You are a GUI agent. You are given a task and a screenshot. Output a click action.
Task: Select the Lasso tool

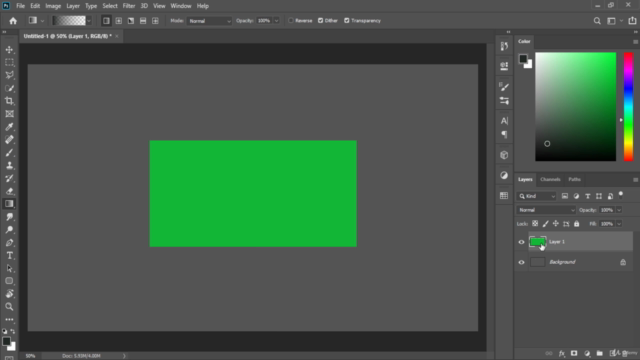[9, 75]
